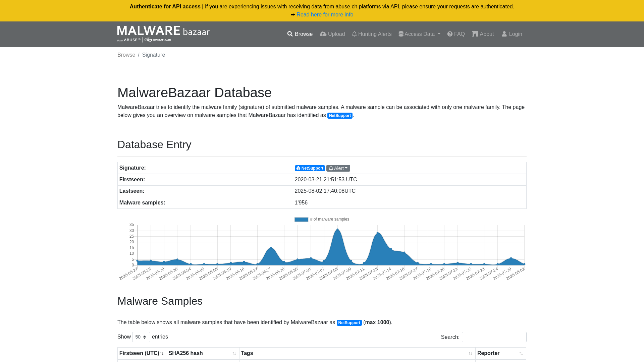Select the Lastseen value 2025-08-02 17:40:08UTC

(x=325, y=191)
